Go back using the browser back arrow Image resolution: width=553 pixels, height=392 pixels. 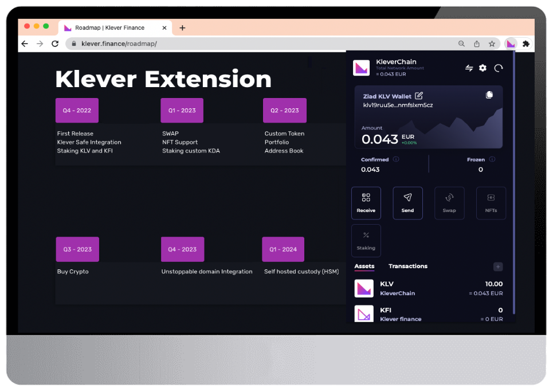coord(25,44)
